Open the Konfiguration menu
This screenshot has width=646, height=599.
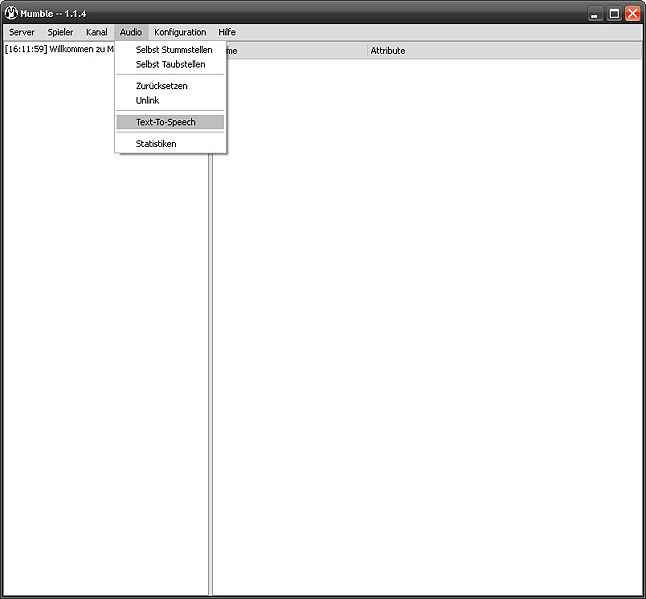[180, 32]
